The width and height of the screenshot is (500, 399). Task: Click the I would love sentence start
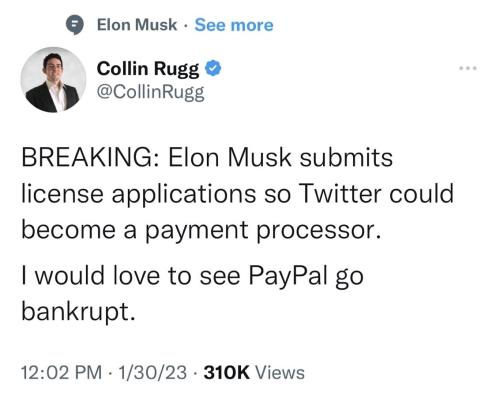point(90,276)
